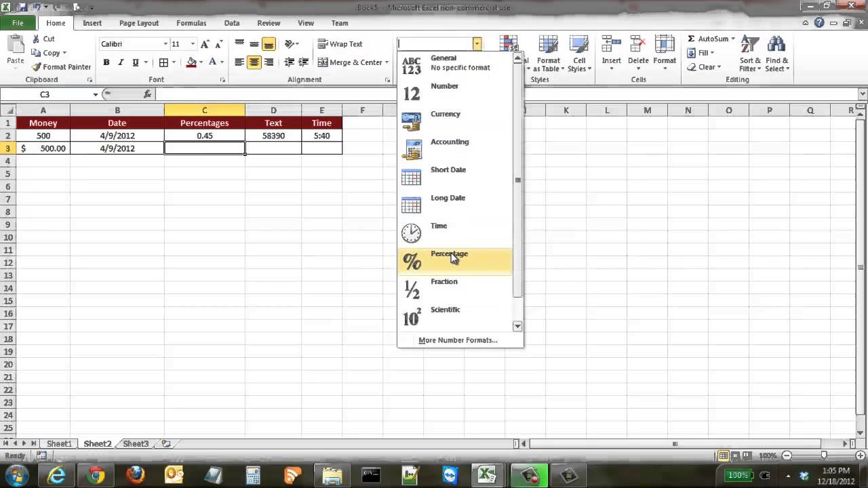Choose the Scientific format
The image size is (868, 488).
click(455, 317)
